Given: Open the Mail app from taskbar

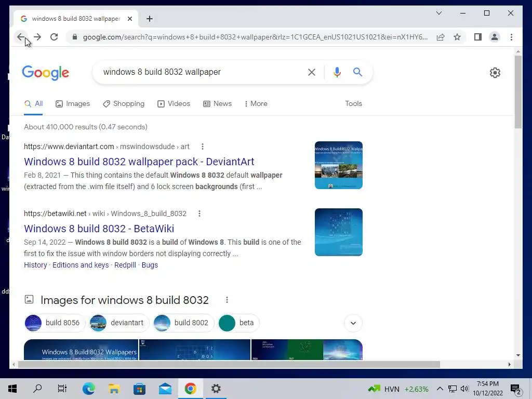Looking at the screenshot, I should [x=165, y=389].
